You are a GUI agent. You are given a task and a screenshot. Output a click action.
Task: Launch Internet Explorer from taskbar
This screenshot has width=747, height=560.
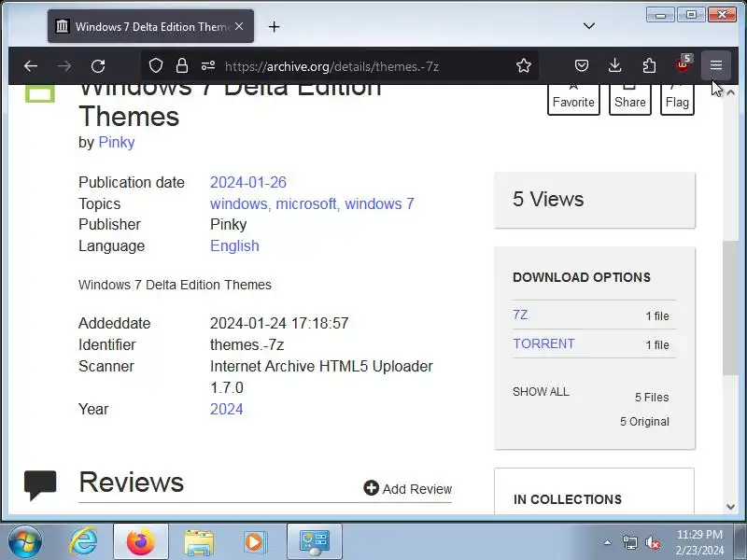[x=84, y=542]
